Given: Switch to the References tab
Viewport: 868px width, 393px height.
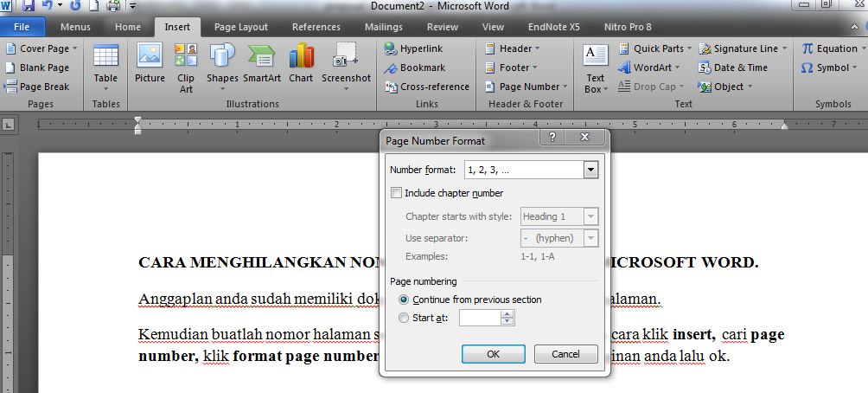Looking at the screenshot, I should coord(316,27).
